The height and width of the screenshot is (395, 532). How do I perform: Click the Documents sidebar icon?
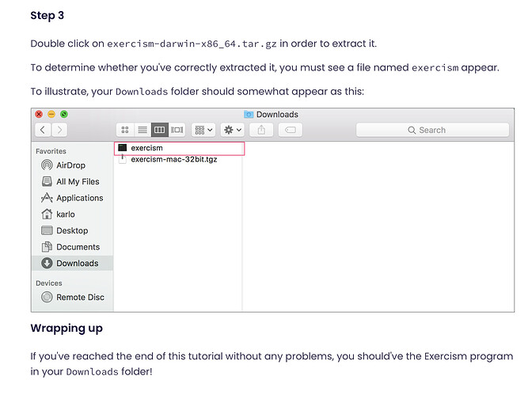point(47,247)
